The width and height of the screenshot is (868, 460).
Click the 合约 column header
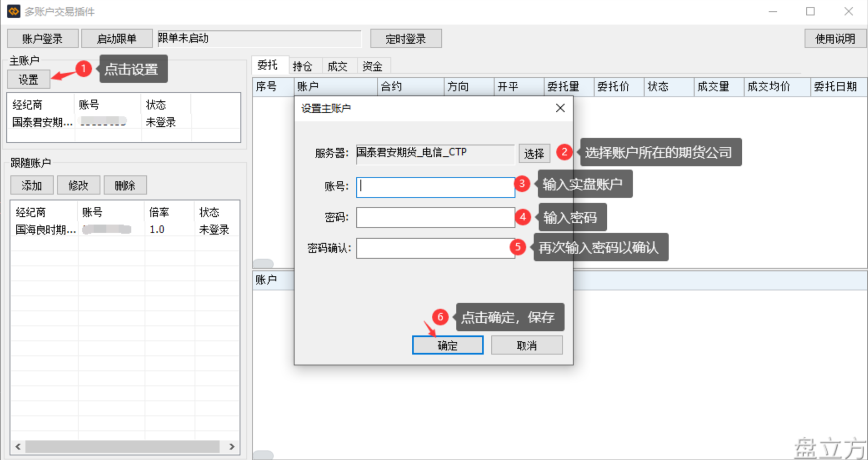point(410,87)
